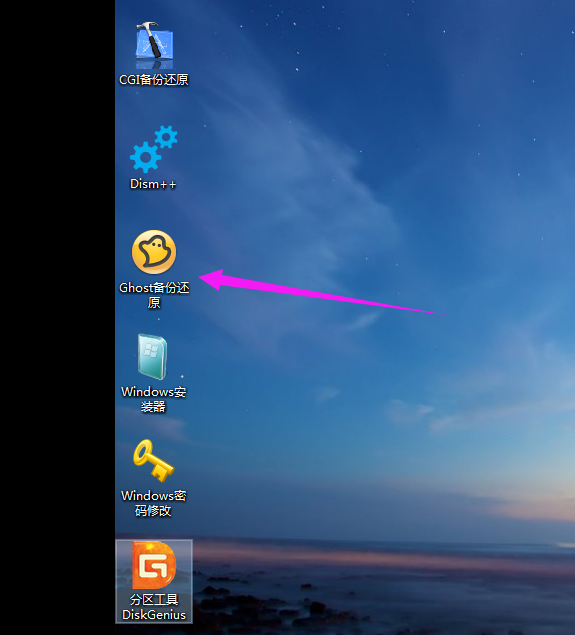Click the thin tail end of magenta arrow

click(x=443, y=314)
